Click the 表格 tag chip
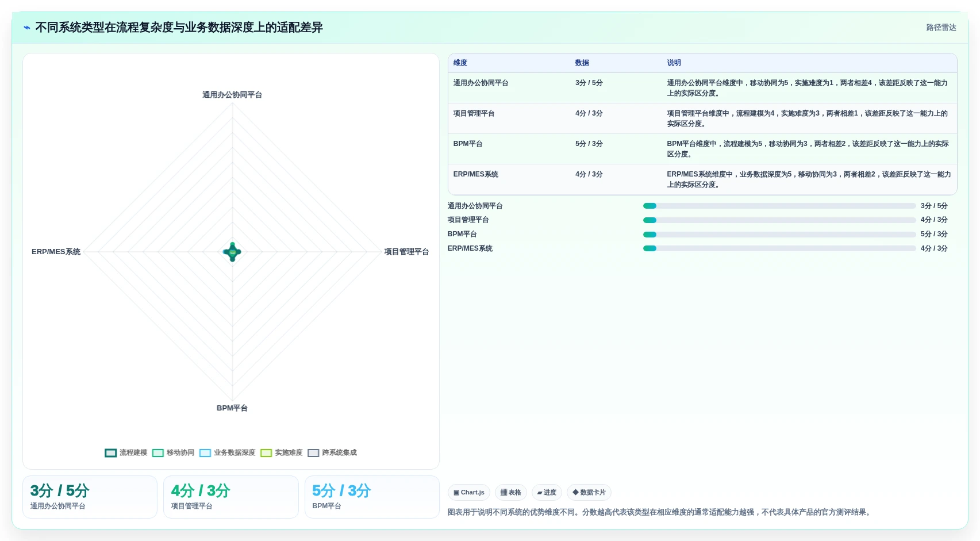 [x=511, y=493]
